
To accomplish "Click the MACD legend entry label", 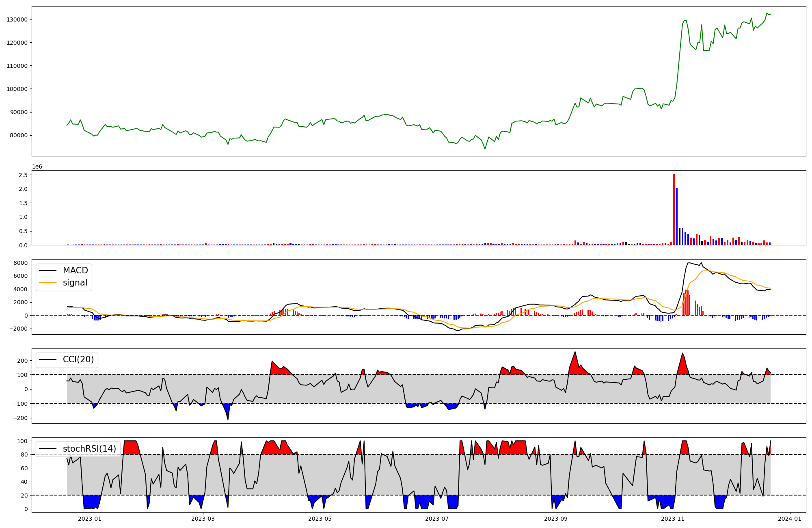I will click(75, 270).
